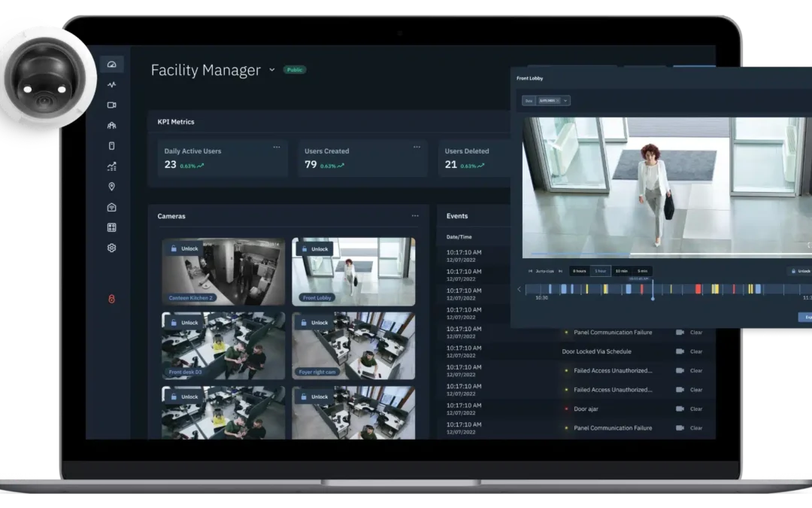
Task: Unlock the Front desk D3 camera door
Action: coord(184,322)
